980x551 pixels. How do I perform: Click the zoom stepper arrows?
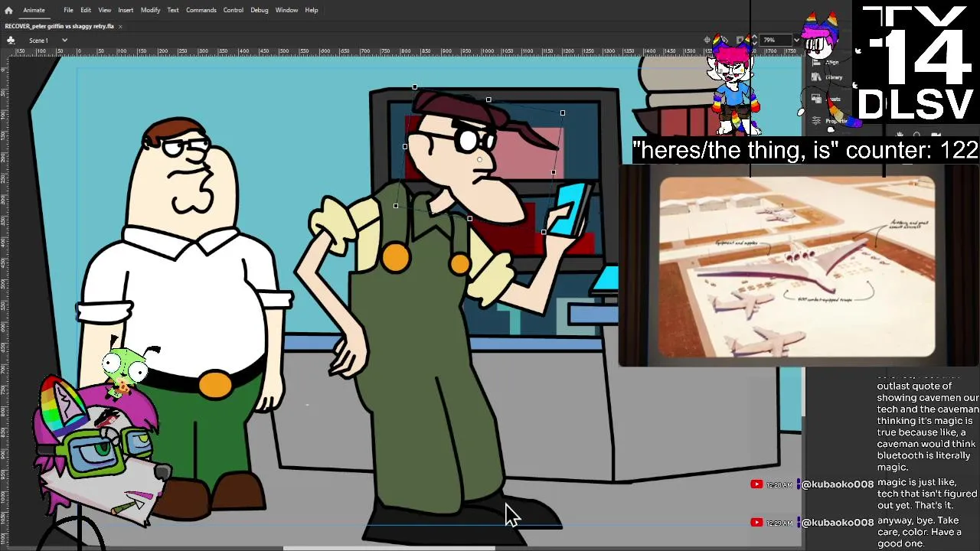(x=755, y=40)
